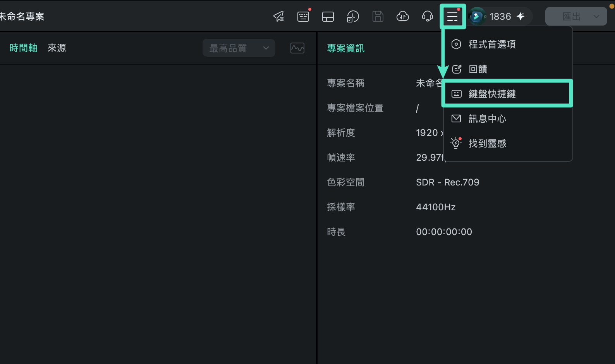Image resolution: width=615 pixels, height=364 pixels.
Task: Switch to the 來源 tab
Action: pyautogui.click(x=57, y=48)
